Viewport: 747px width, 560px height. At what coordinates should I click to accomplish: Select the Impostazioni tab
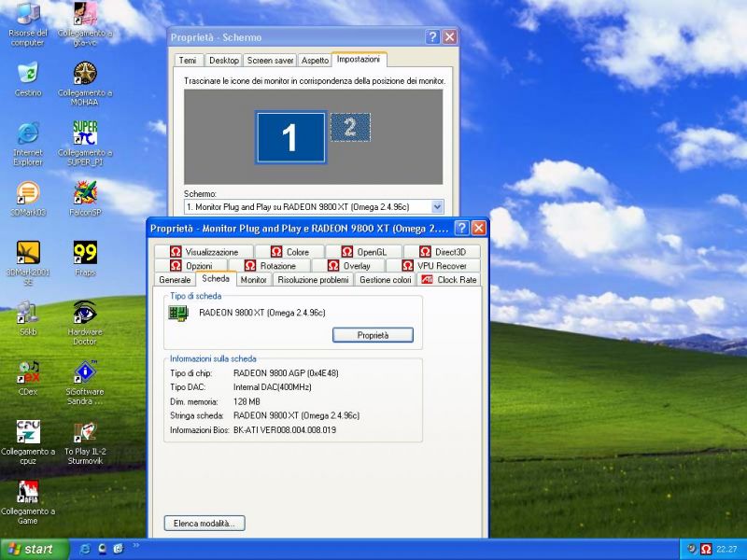pyautogui.click(x=359, y=60)
